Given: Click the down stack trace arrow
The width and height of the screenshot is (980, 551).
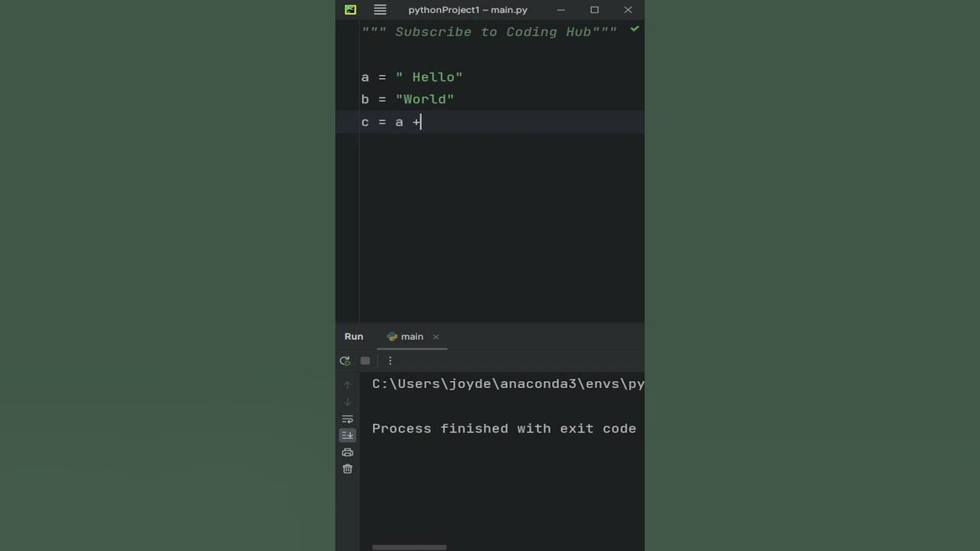Looking at the screenshot, I should coord(348,402).
